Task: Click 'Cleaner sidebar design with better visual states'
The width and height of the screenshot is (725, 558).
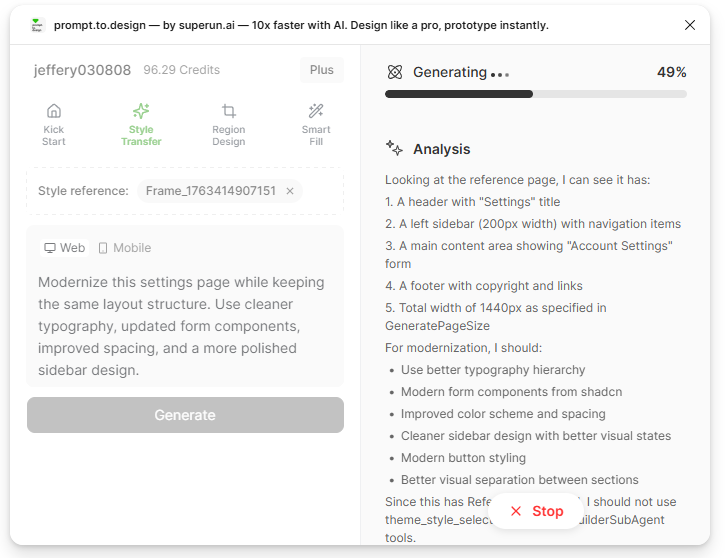Action: [x=536, y=435]
